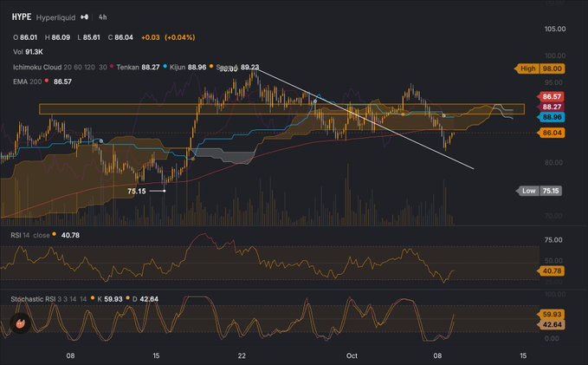Click the Kijun 88.96 value

(x=197, y=68)
